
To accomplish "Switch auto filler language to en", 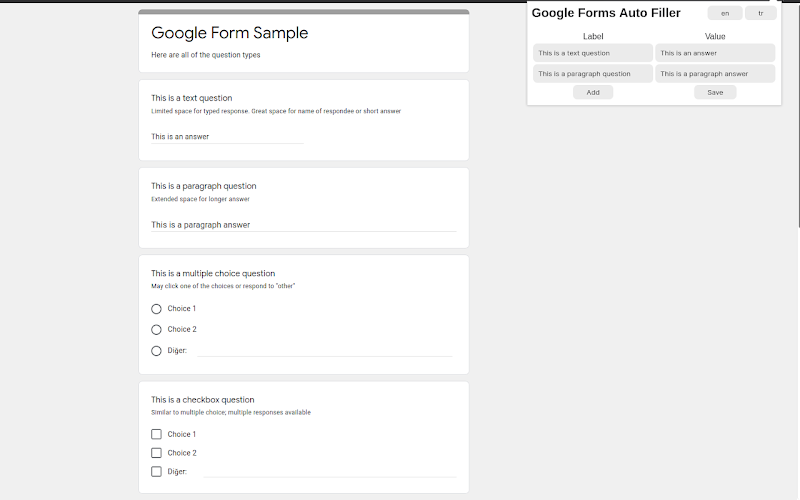I will tap(724, 13).
